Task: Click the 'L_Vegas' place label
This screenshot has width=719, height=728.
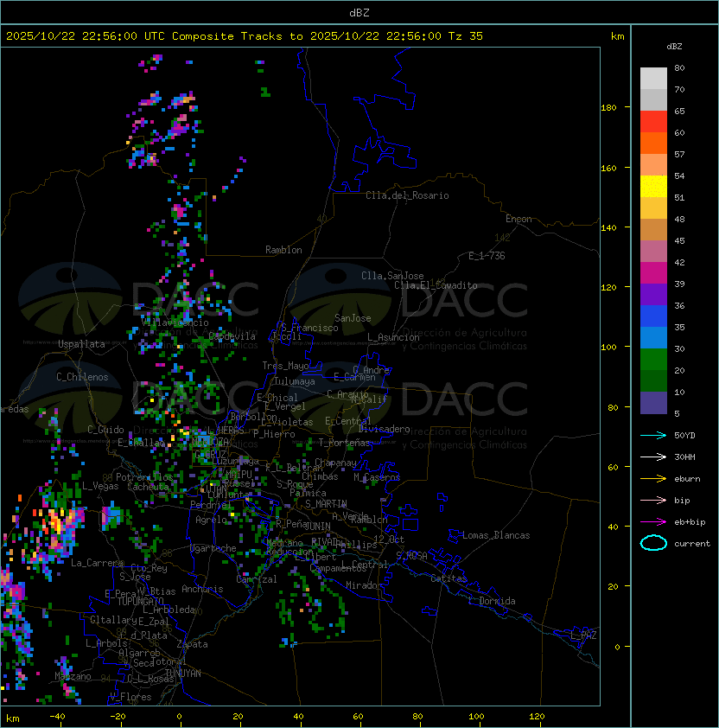Action: 100,486
